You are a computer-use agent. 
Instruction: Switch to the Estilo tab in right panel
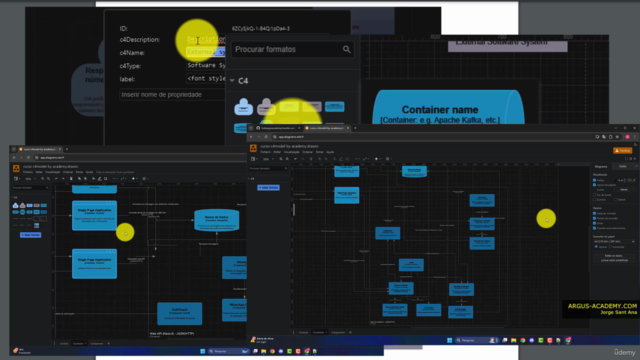623,167
